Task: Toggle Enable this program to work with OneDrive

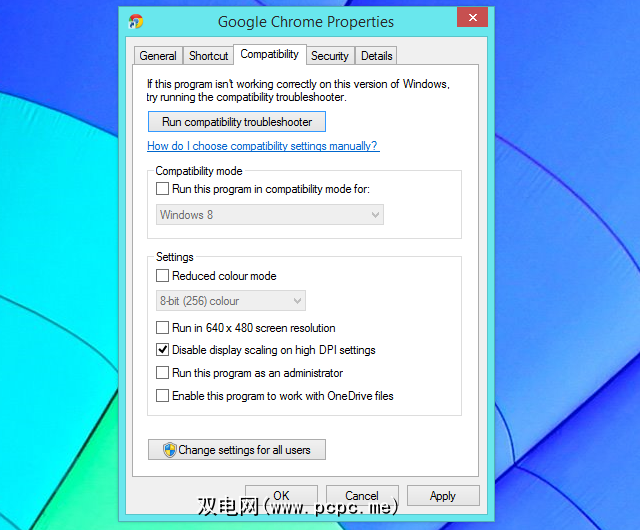Action: tap(162, 395)
